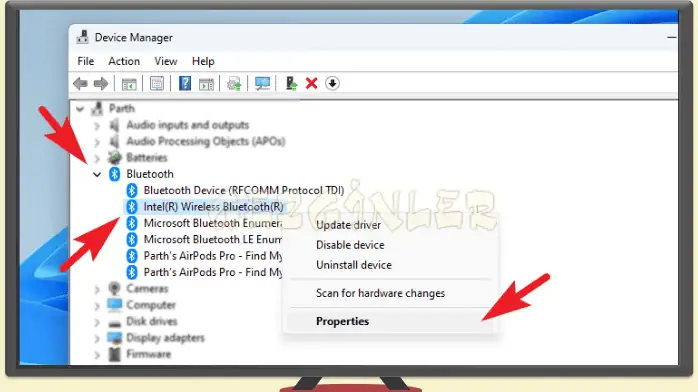Choose Disable device from context menu
The image size is (698, 392).
click(350, 245)
